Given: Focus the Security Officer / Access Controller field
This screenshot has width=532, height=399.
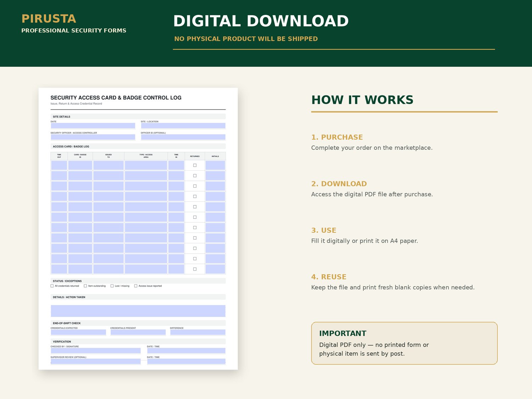Looking at the screenshot, I should click(93, 137).
